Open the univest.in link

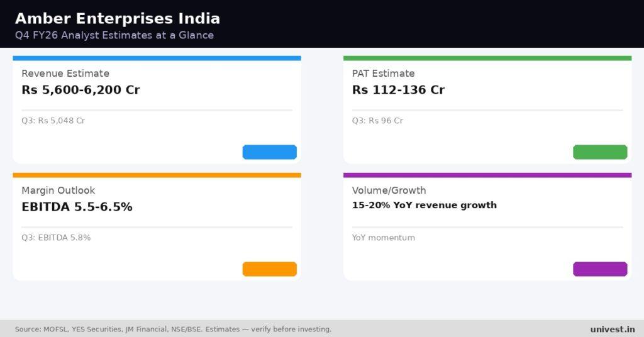613,329
